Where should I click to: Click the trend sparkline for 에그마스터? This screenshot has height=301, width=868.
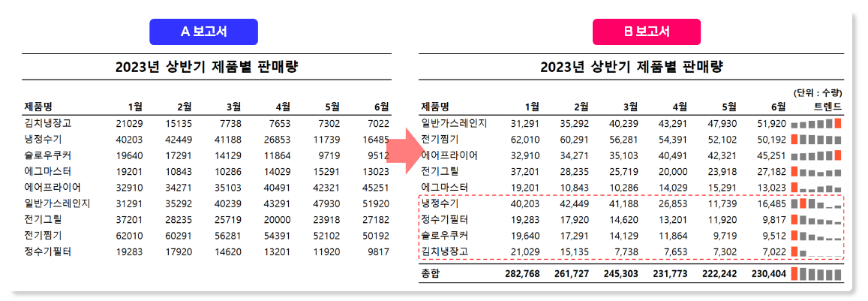(816, 188)
